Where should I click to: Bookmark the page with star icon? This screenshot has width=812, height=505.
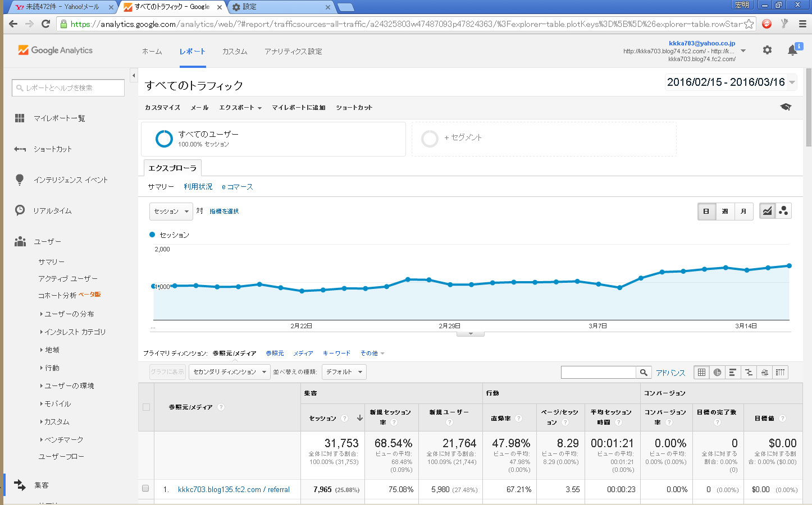click(x=749, y=24)
